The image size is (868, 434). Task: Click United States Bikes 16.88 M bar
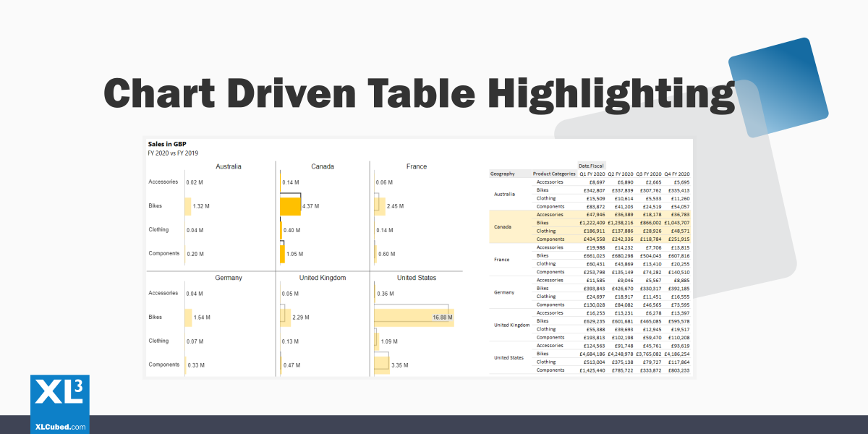coord(413,317)
